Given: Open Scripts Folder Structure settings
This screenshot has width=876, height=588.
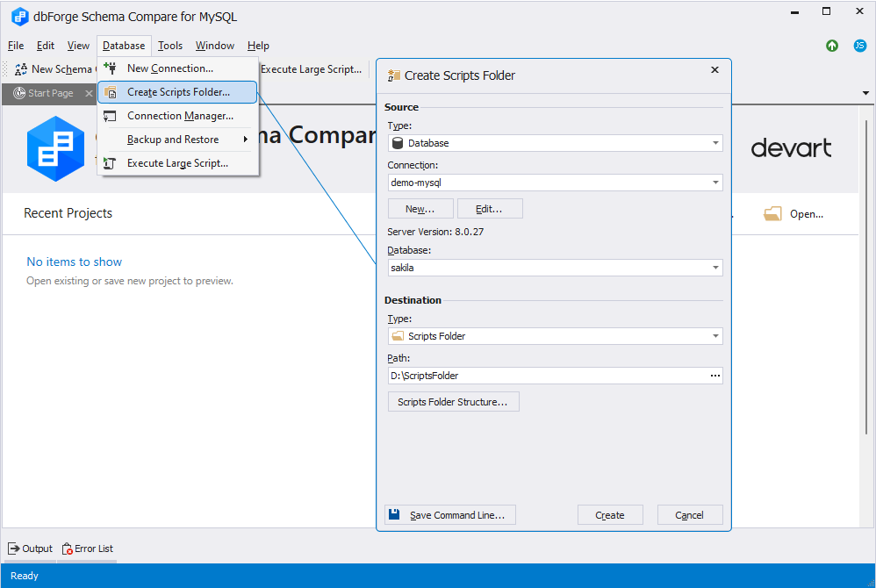Looking at the screenshot, I should pyautogui.click(x=453, y=401).
